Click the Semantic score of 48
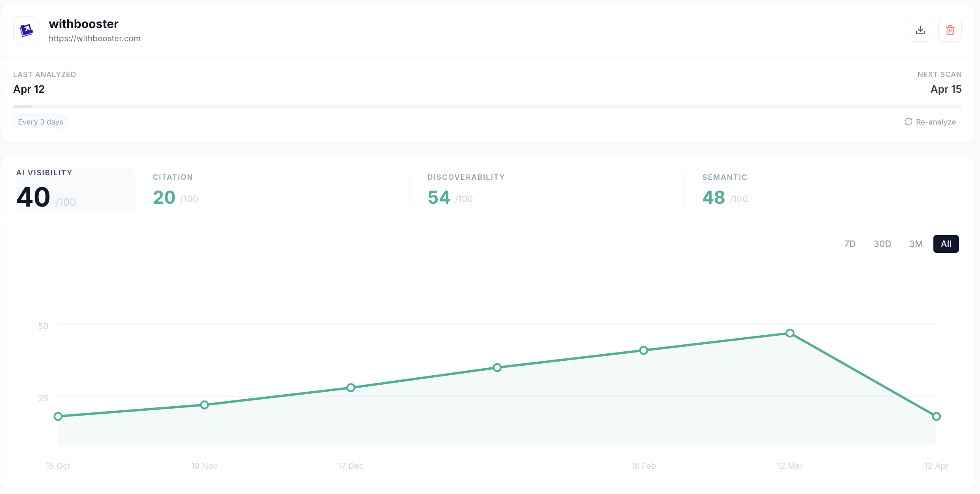Viewport: 980px width, 494px height. click(713, 197)
